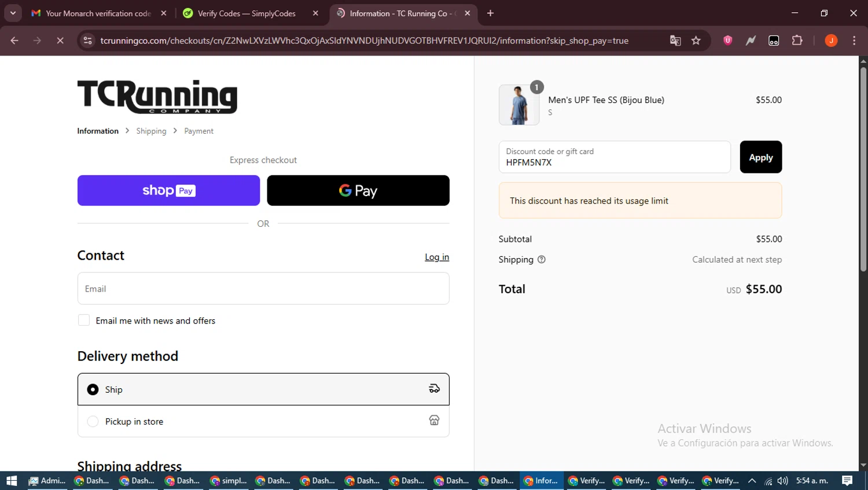Open the square extension icon next to the puzzle piece
868x490 pixels.
pos(774,40)
